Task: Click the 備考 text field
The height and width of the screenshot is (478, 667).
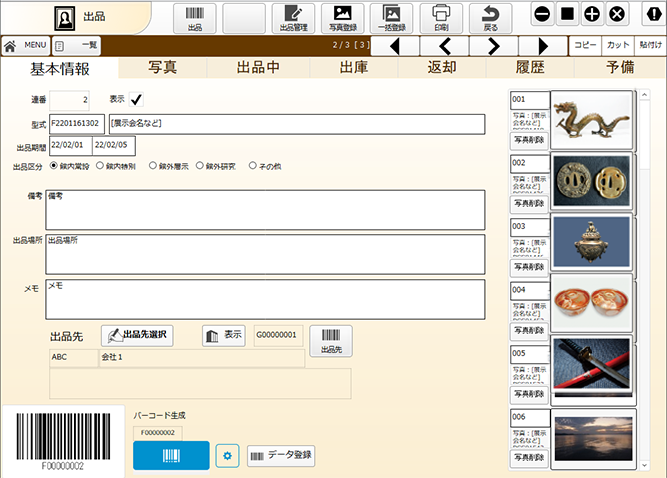Action: click(x=265, y=209)
